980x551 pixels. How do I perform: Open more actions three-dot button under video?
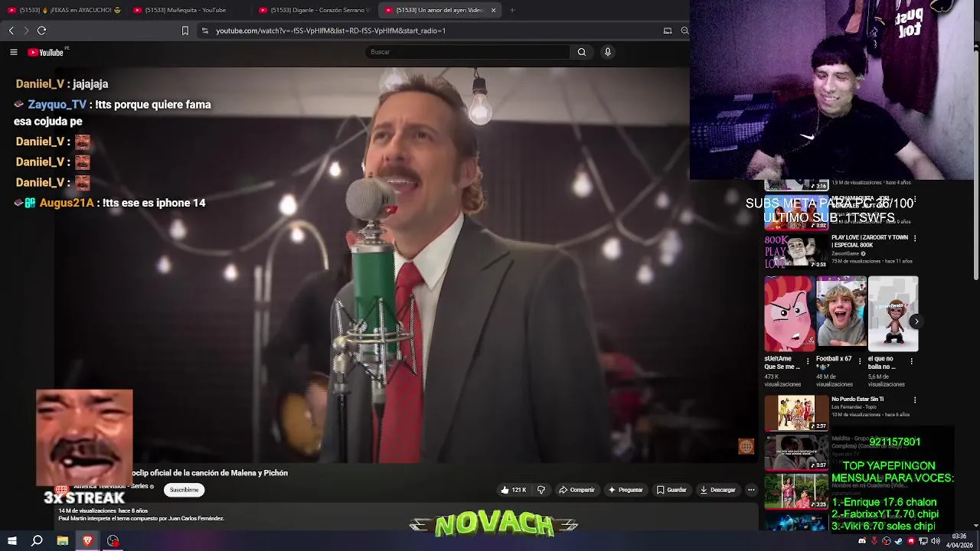point(751,490)
